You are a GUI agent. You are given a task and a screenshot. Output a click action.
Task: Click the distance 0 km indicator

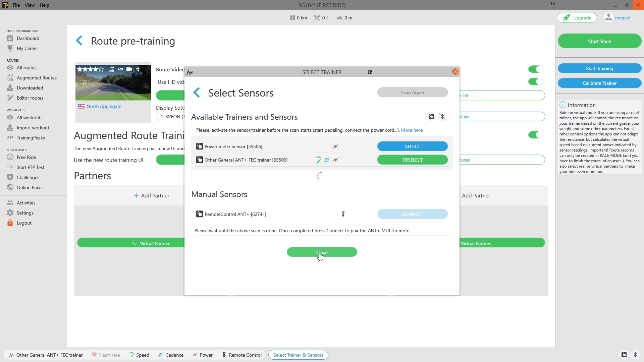[299, 18]
